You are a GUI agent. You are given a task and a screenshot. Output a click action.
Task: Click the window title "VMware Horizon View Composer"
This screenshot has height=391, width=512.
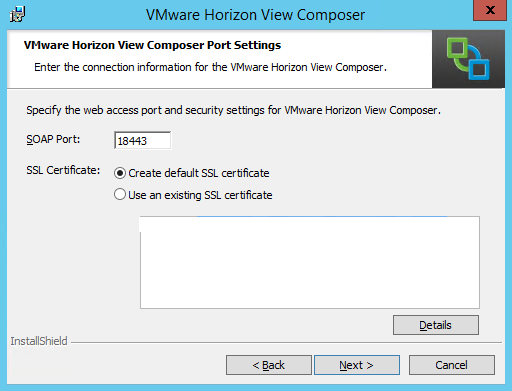click(255, 15)
